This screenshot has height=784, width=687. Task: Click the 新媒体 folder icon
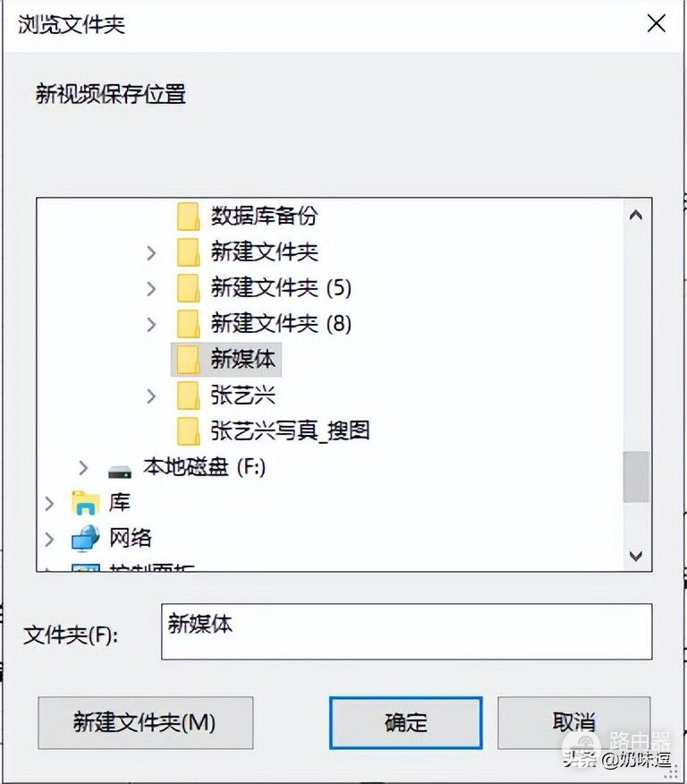(188, 359)
